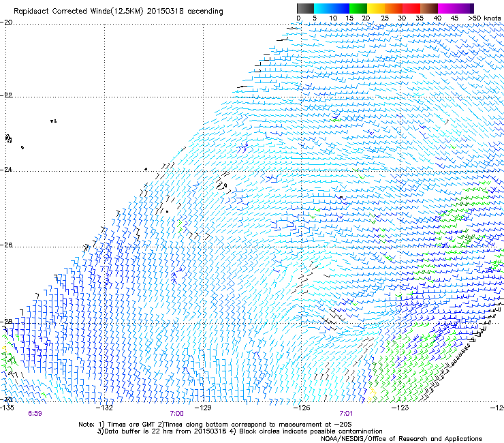Click the -22 latitude axis label

[6, 95]
